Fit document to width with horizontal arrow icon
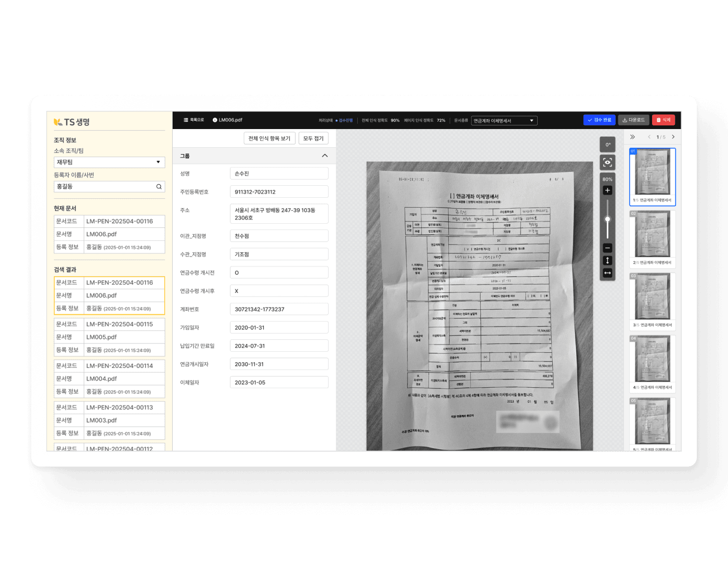Viewport: 728px width, 562px height. (607, 273)
